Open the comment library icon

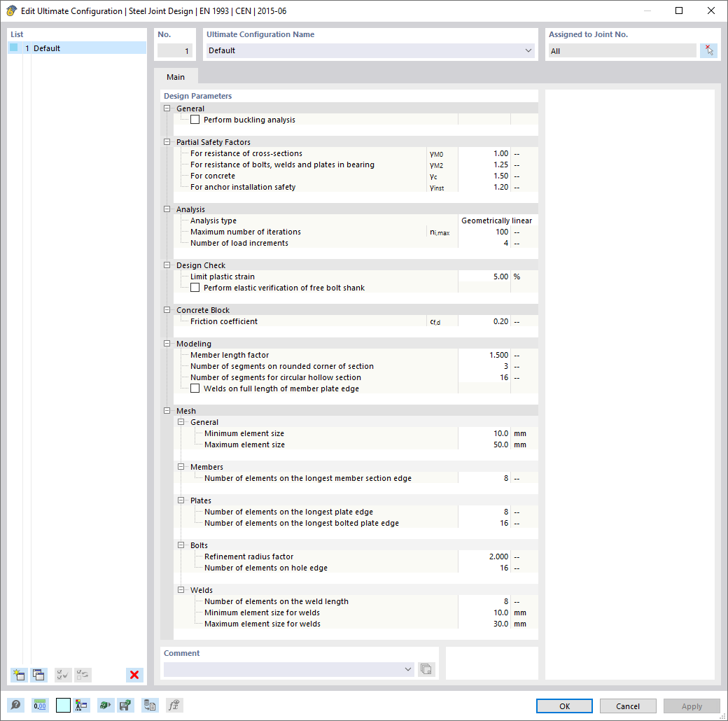pos(426,669)
